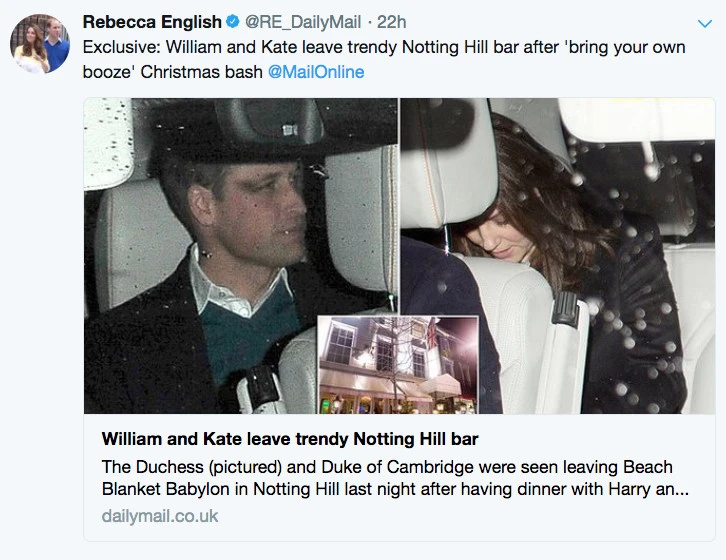Click the @RE_DailyMail handle
The height and width of the screenshot is (560, 726).
[300, 22]
